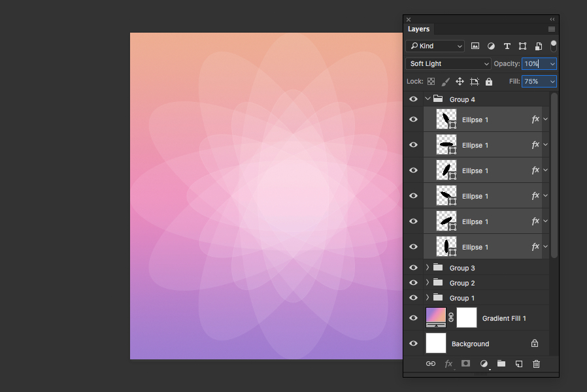Expand effects of the last Ellipse 1 layer
This screenshot has height=392, width=587.
point(545,246)
